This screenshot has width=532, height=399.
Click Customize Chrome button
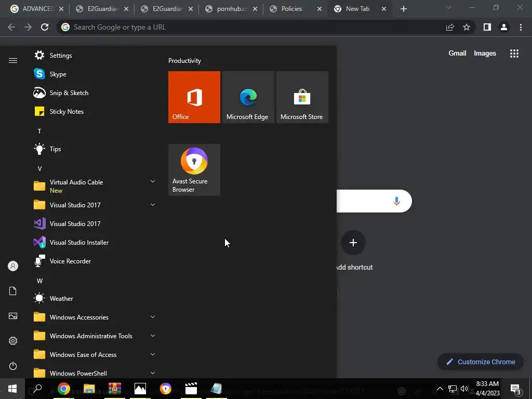[481, 362]
